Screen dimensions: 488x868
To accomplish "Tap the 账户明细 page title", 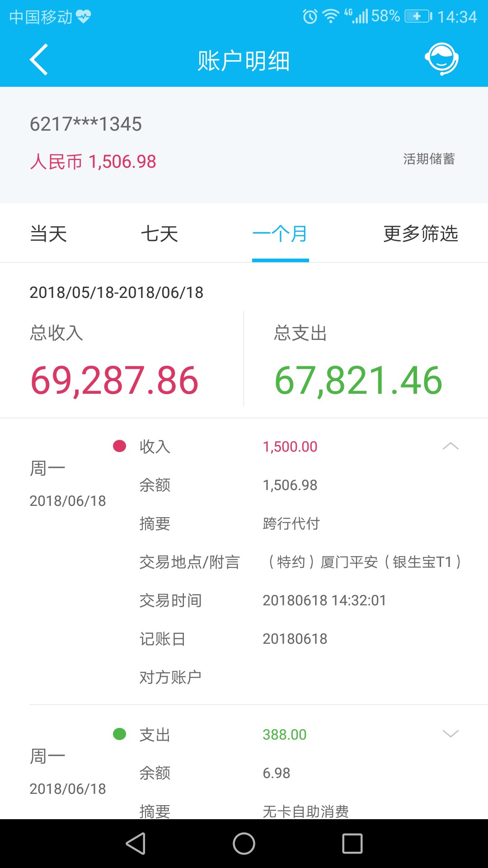I will (244, 61).
